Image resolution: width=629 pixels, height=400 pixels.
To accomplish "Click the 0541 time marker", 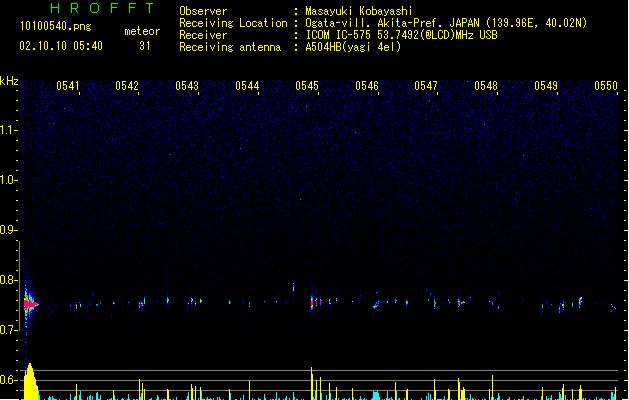I will click(68, 86).
